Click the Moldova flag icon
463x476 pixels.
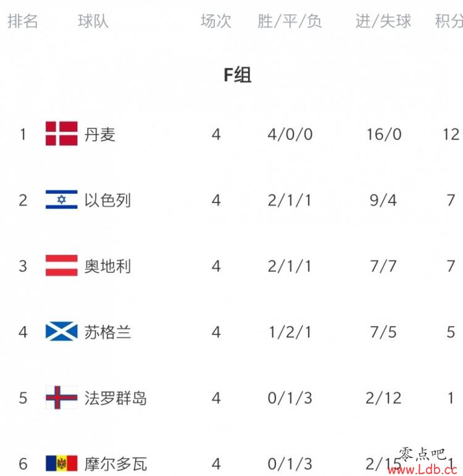tap(62, 463)
